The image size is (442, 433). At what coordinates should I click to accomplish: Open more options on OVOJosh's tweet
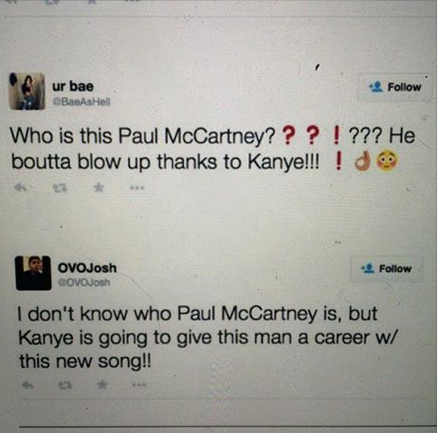click(139, 385)
